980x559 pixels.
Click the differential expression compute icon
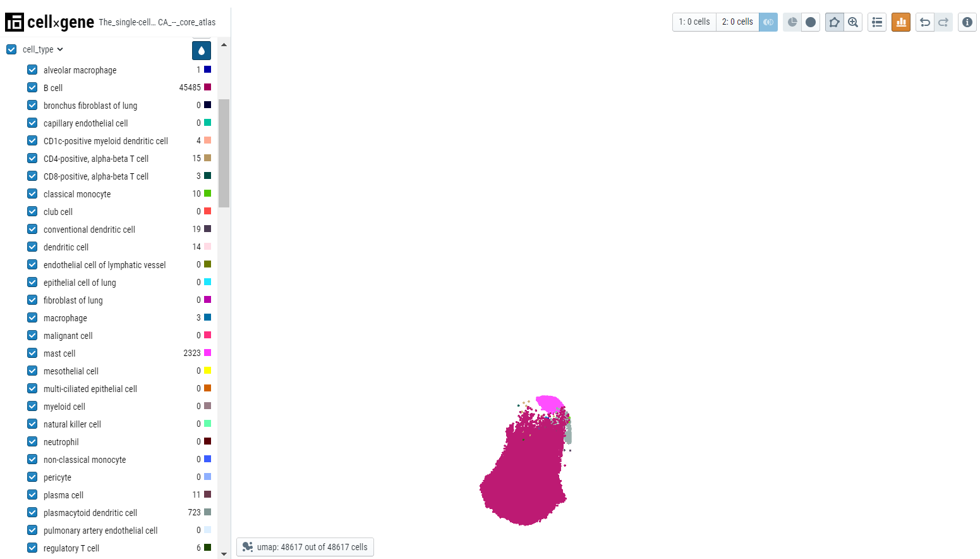coord(768,22)
